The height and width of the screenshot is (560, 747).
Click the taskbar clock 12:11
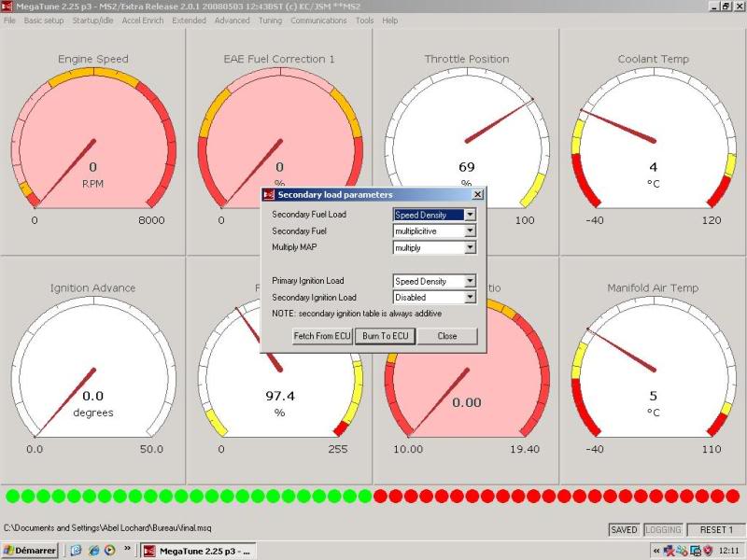[x=729, y=551]
